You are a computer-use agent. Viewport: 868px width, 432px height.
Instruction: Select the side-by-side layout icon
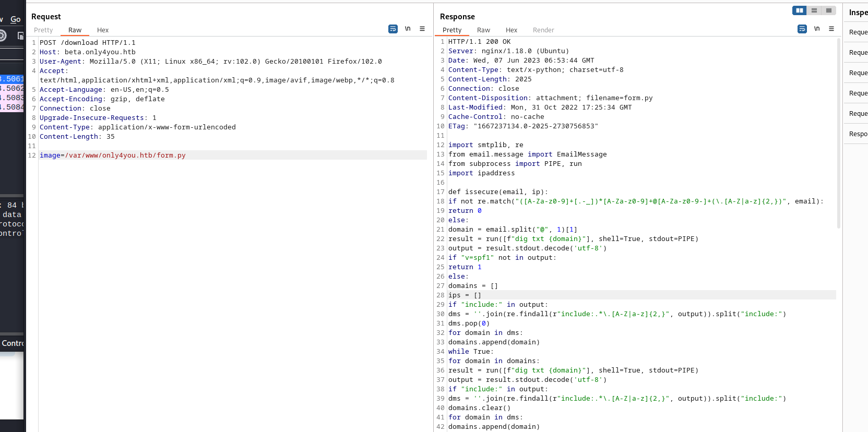pyautogui.click(x=799, y=10)
